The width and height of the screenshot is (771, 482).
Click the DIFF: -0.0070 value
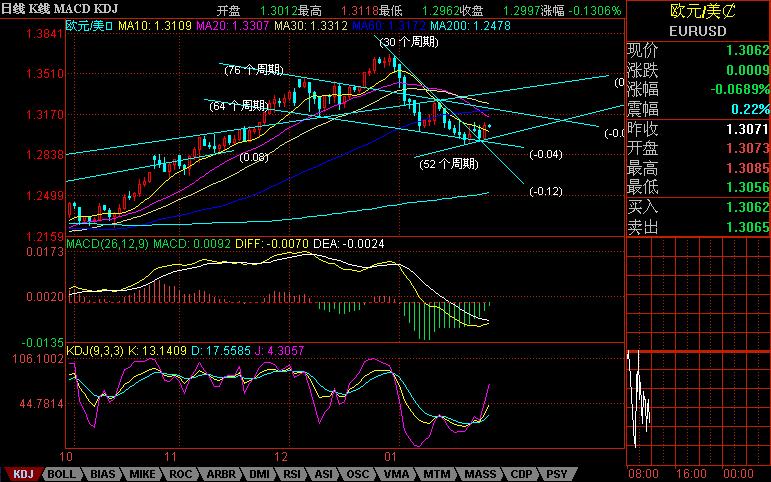tap(272, 244)
